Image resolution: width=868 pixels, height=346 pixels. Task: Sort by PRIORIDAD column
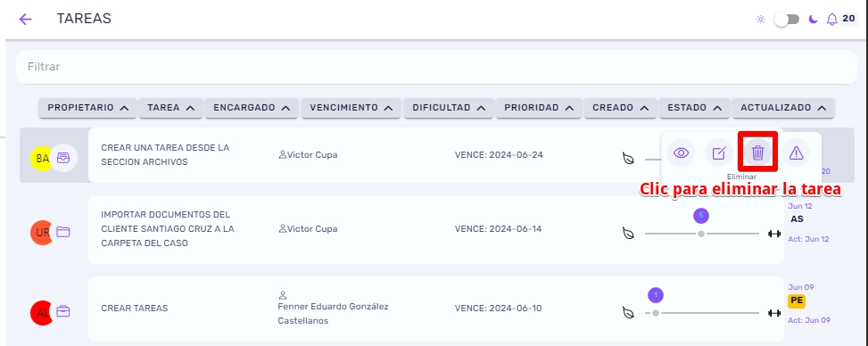[539, 108]
